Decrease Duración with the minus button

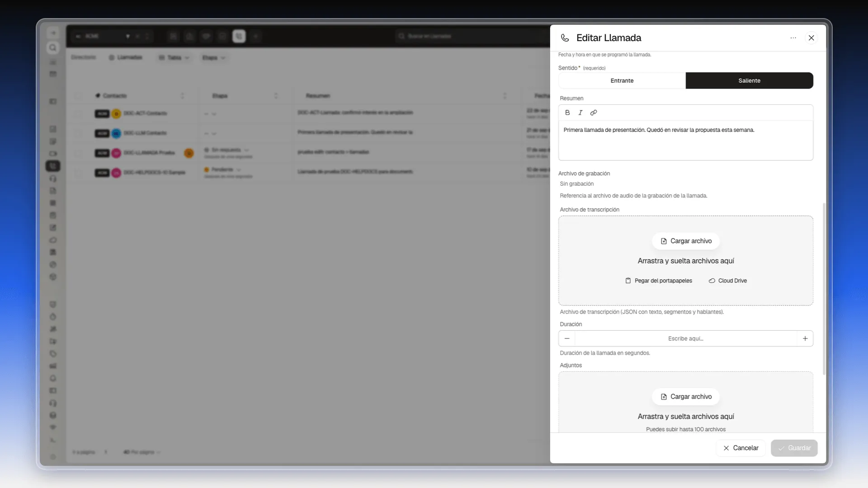coord(567,338)
